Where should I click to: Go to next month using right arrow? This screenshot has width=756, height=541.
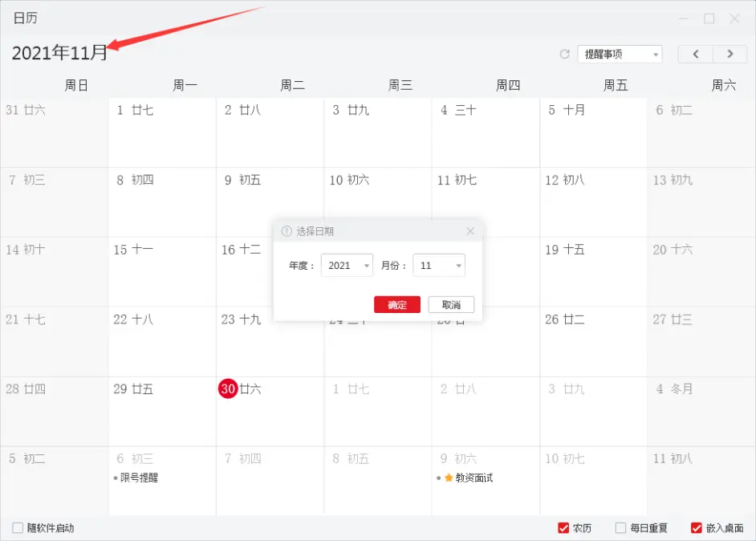coord(730,54)
